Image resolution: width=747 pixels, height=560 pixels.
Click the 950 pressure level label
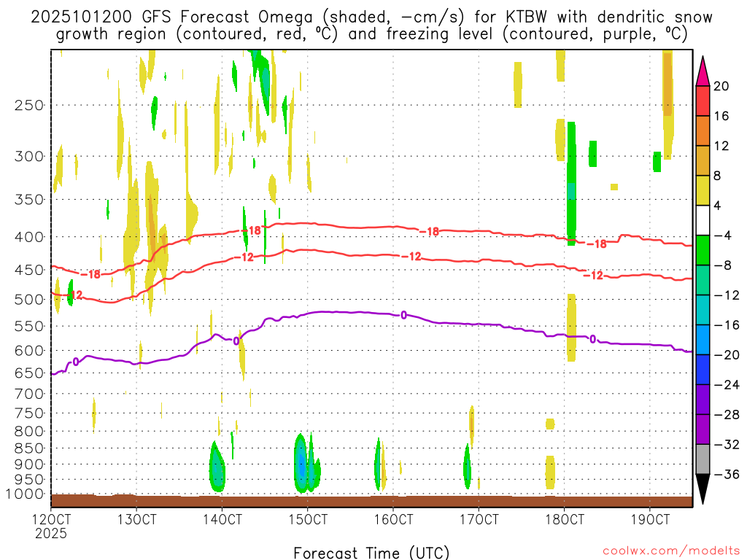coord(29,480)
